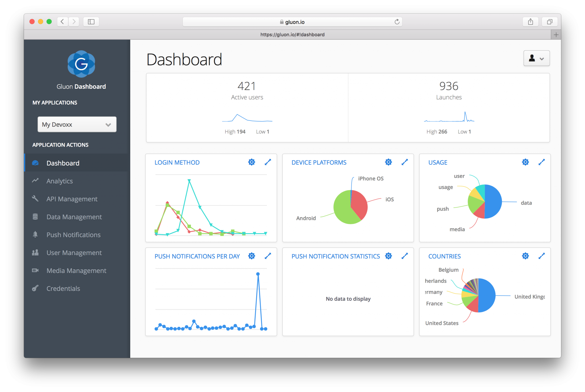Toggle settings gear on Device Platforms widget
Screen dimensions: 585x392
click(388, 162)
